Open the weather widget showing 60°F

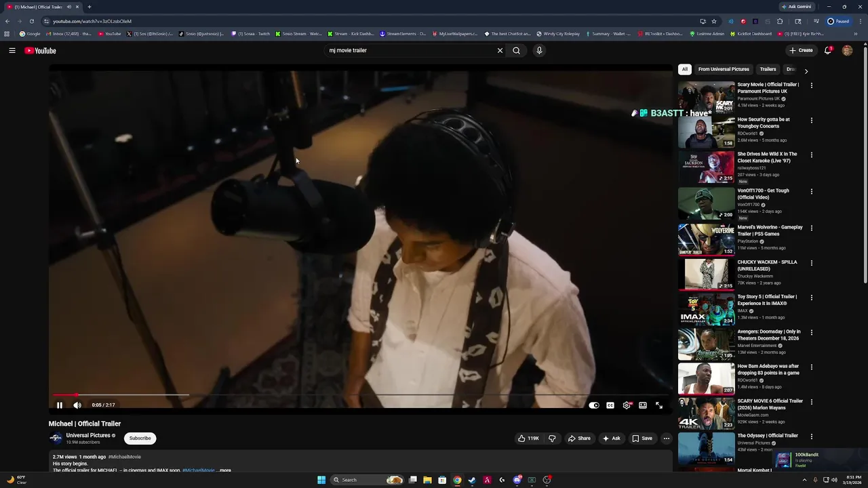(16, 479)
